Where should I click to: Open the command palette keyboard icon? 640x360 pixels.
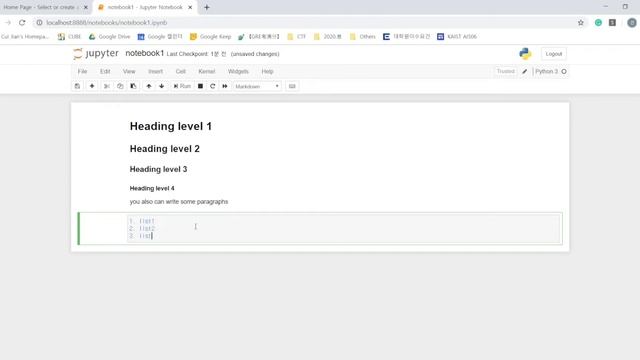[x=292, y=86]
